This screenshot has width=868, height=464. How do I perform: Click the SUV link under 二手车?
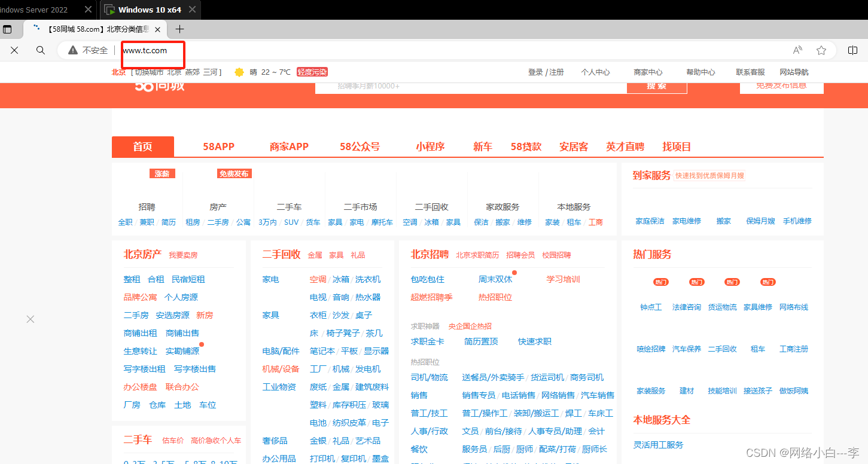291,222
